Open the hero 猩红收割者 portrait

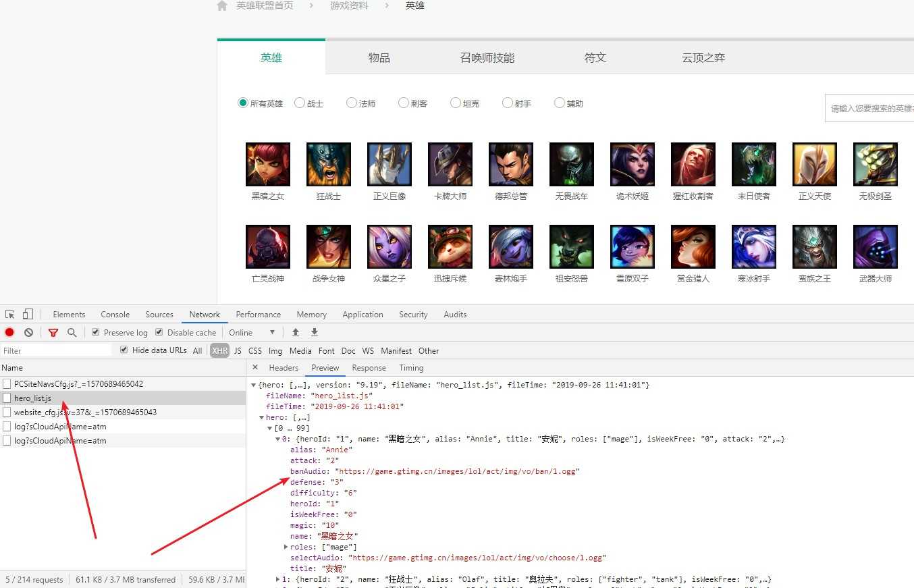[x=693, y=164]
